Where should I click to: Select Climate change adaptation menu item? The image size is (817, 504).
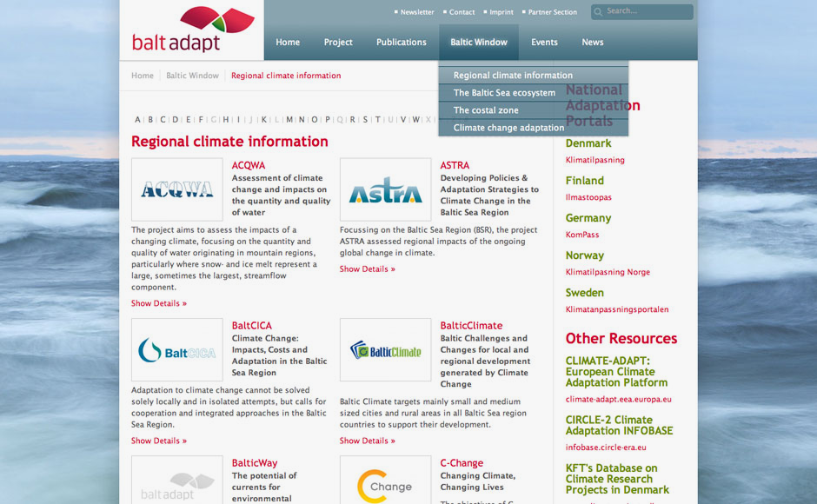pyautogui.click(x=508, y=128)
